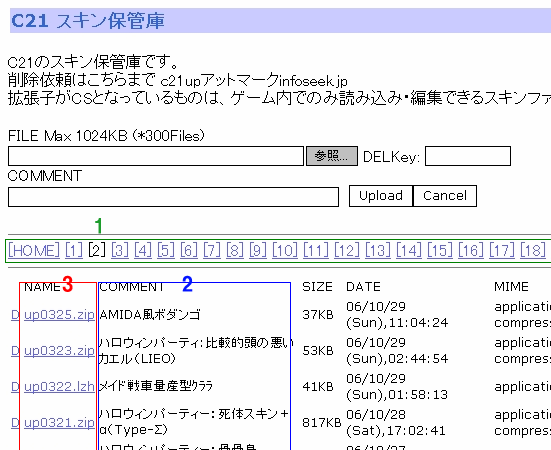Image resolution: width=551 pixels, height=450 pixels.
Task: Open page [8] link
Action: [235, 250]
